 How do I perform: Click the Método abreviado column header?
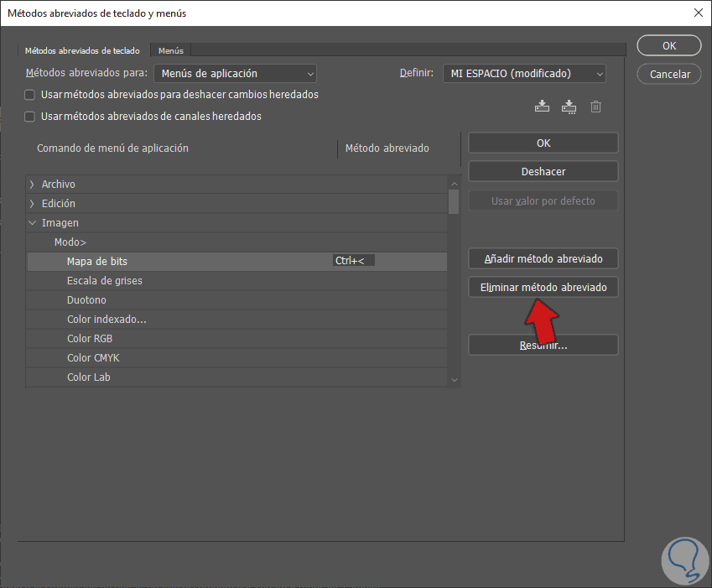pos(387,148)
